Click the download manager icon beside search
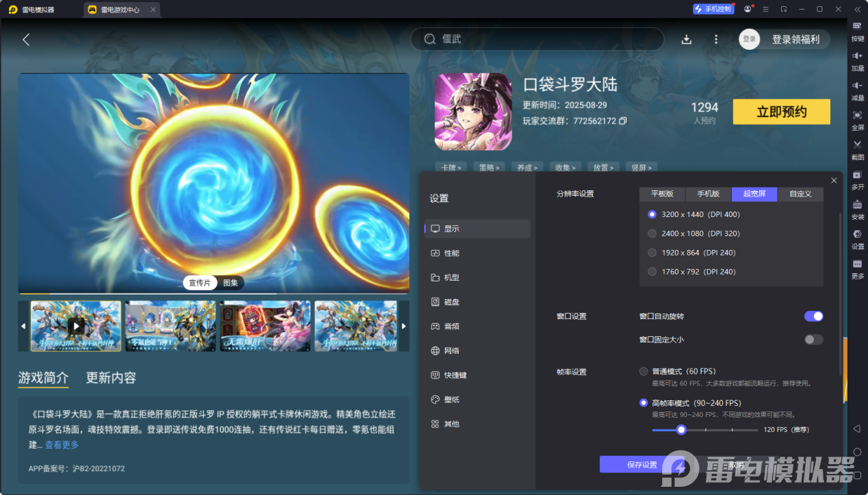The height and width of the screenshot is (495, 868). tap(687, 40)
